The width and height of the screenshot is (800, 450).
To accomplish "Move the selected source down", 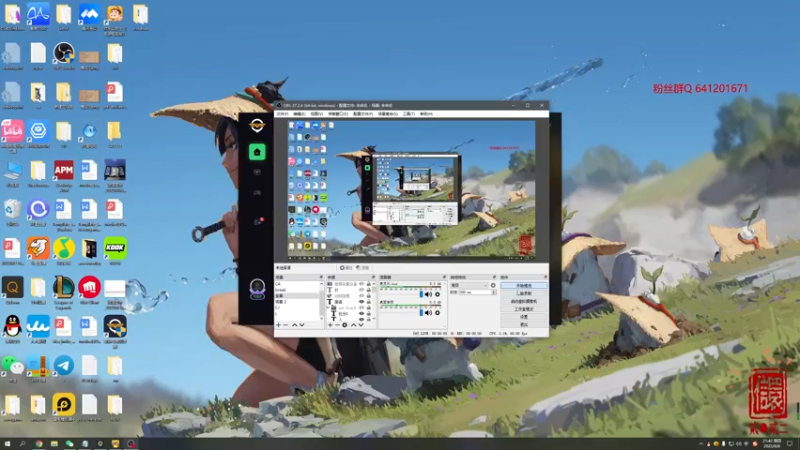I will 361,325.
